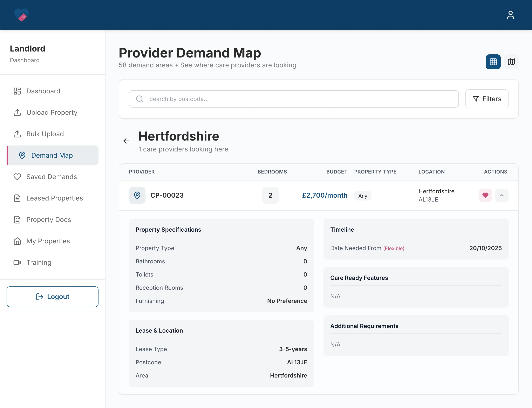Image resolution: width=532 pixels, height=408 pixels.
Task: Click the search magnifier icon
Action: pyautogui.click(x=140, y=99)
